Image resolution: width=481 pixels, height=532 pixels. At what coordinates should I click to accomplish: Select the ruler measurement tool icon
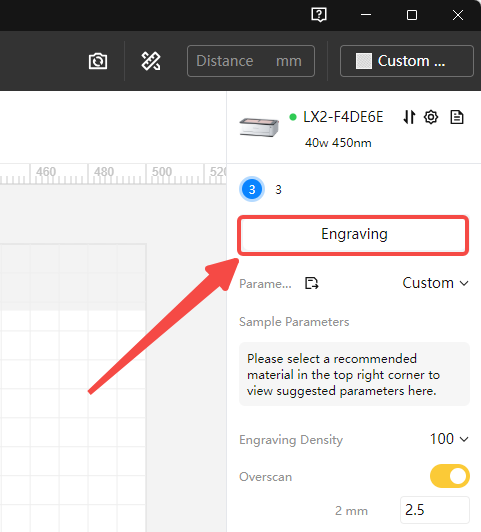(x=151, y=61)
